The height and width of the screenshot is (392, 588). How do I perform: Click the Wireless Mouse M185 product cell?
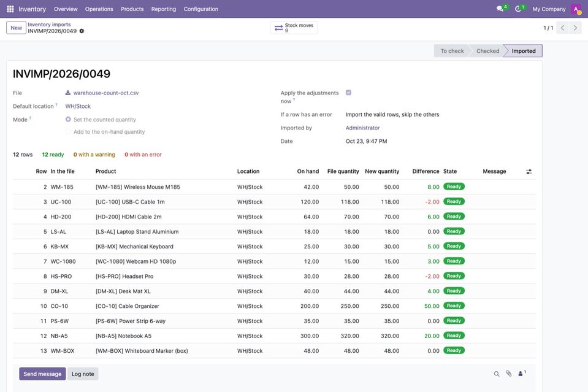click(137, 187)
